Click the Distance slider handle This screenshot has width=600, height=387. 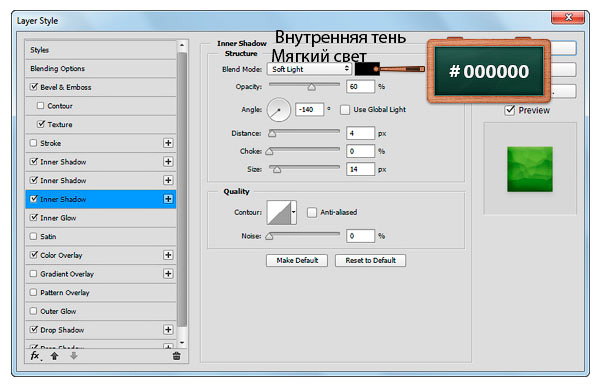pos(272,134)
